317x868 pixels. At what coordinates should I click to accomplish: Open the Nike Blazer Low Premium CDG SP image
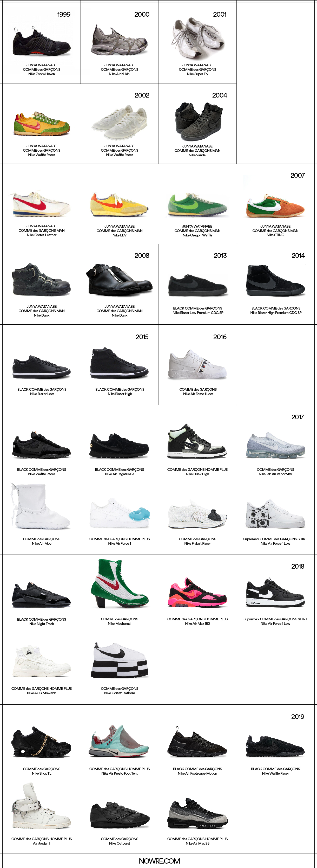pos(198,286)
